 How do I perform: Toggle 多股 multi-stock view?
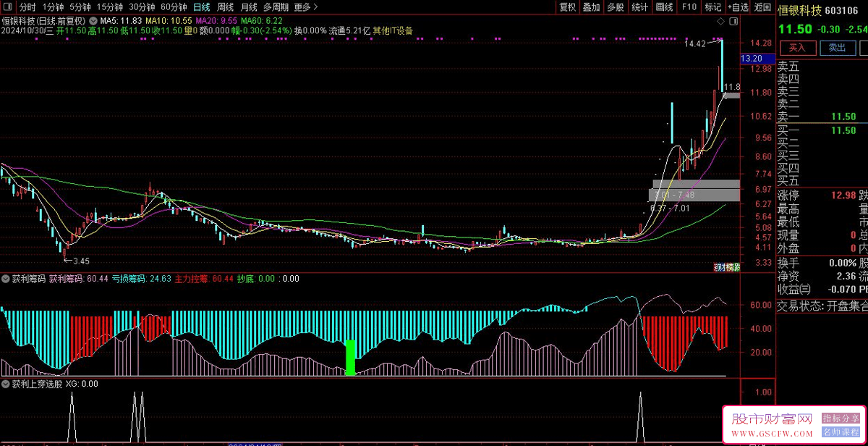(x=616, y=7)
